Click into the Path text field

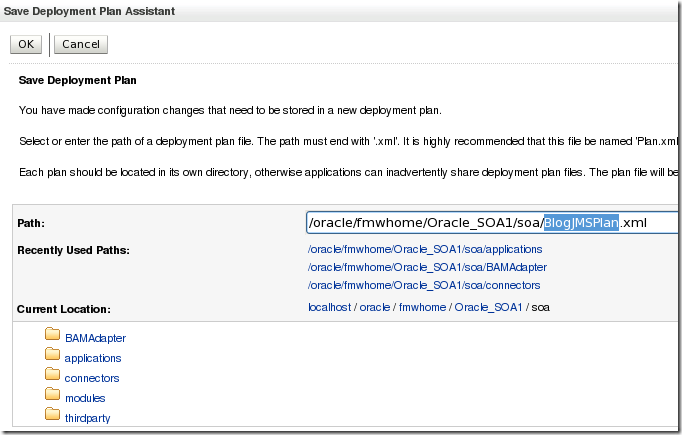pos(490,222)
